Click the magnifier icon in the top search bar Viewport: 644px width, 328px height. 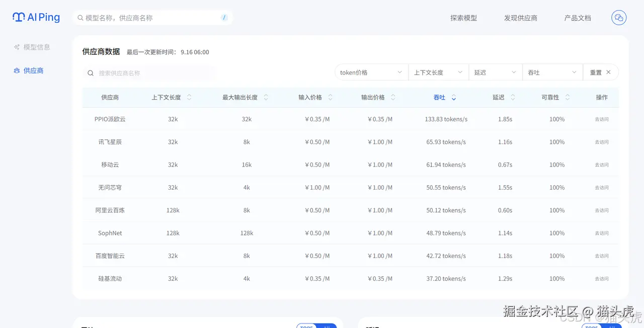coord(80,17)
